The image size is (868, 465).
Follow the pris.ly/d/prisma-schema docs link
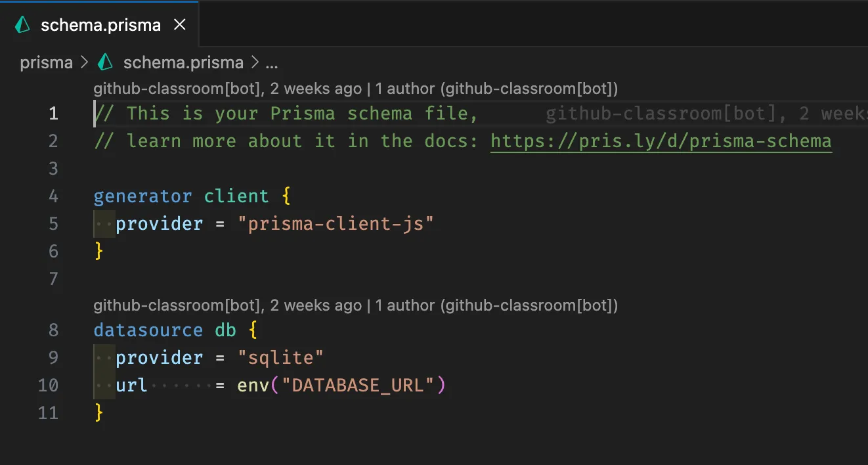point(661,141)
